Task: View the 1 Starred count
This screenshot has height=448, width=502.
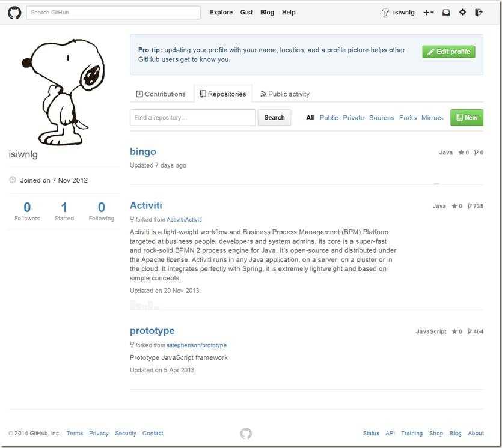Action: point(64,211)
